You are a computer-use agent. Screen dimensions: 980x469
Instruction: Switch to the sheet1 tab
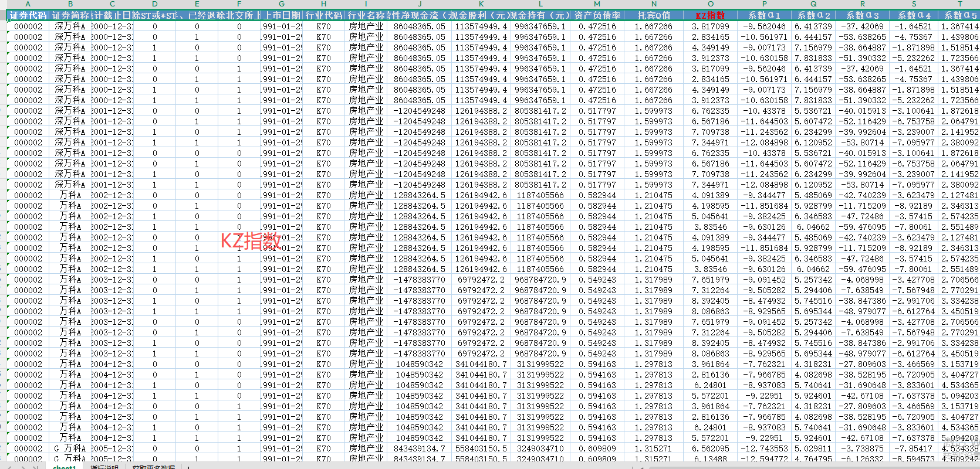[x=65, y=467]
